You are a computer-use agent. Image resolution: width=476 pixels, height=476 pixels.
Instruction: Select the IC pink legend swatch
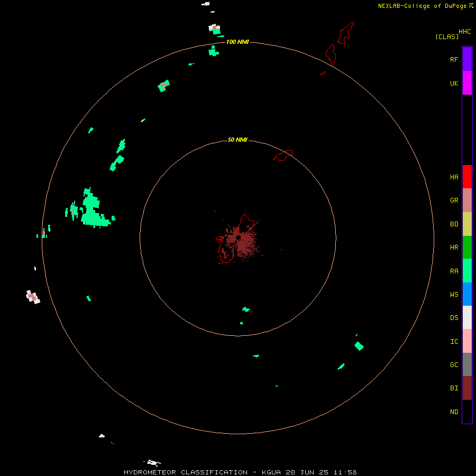coord(467,341)
